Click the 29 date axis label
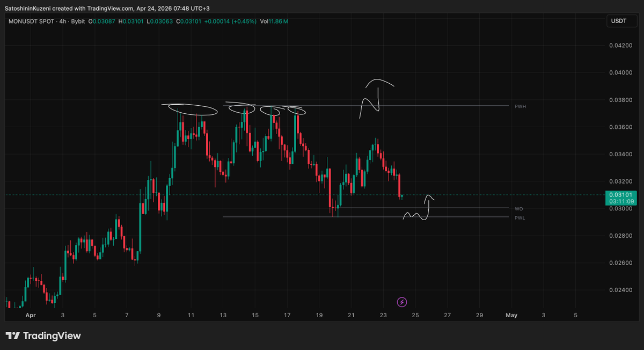 click(479, 315)
